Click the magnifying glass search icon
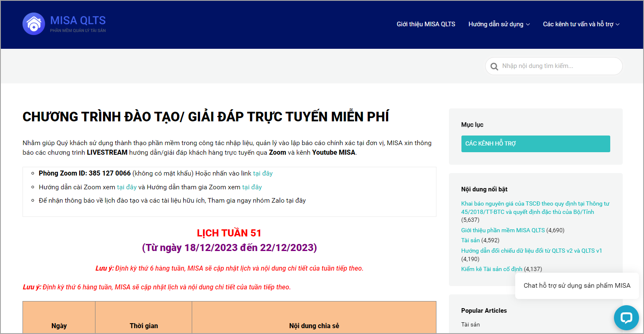The image size is (644, 334). pos(494,66)
